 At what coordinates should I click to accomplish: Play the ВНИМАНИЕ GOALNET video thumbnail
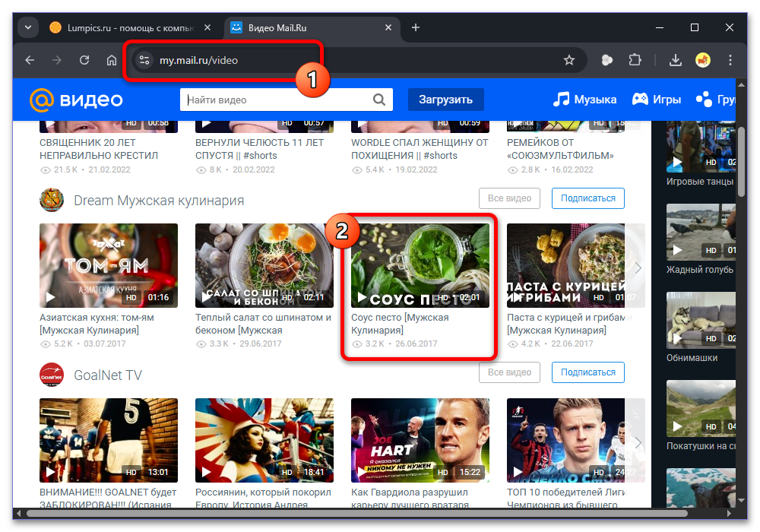109,441
